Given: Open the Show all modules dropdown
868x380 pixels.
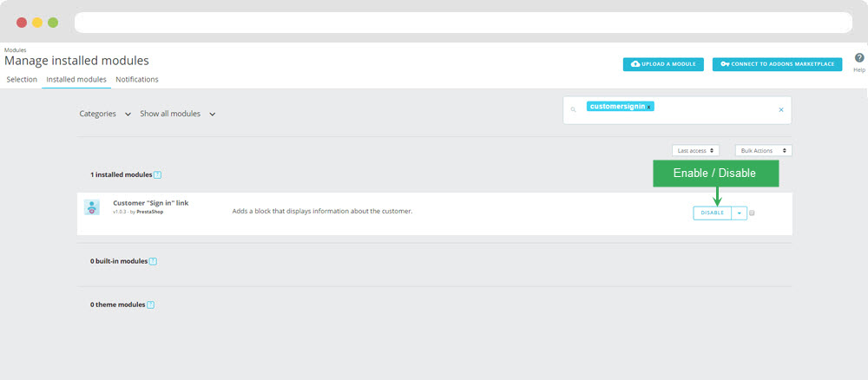Looking at the screenshot, I should click(178, 114).
